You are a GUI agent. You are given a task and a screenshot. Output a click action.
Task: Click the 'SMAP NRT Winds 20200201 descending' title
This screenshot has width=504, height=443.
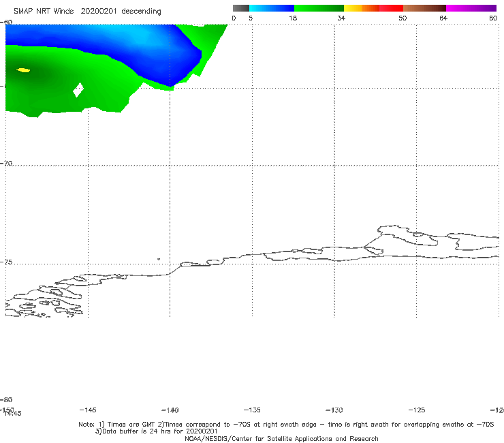pos(87,12)
